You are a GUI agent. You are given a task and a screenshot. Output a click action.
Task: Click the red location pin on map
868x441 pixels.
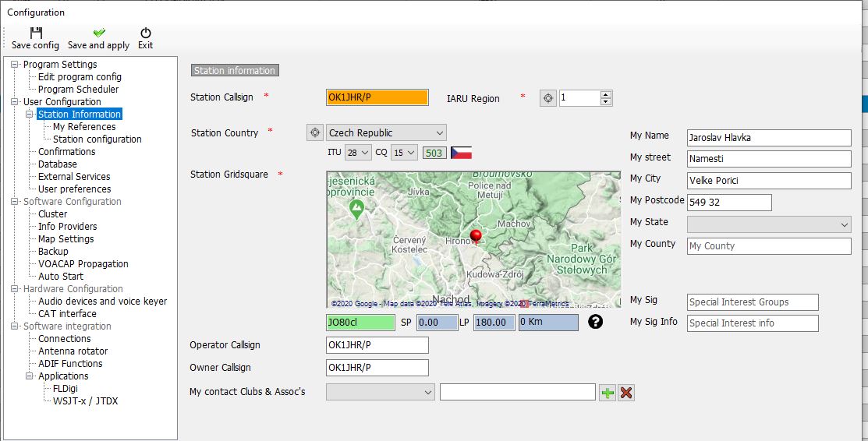476,238
